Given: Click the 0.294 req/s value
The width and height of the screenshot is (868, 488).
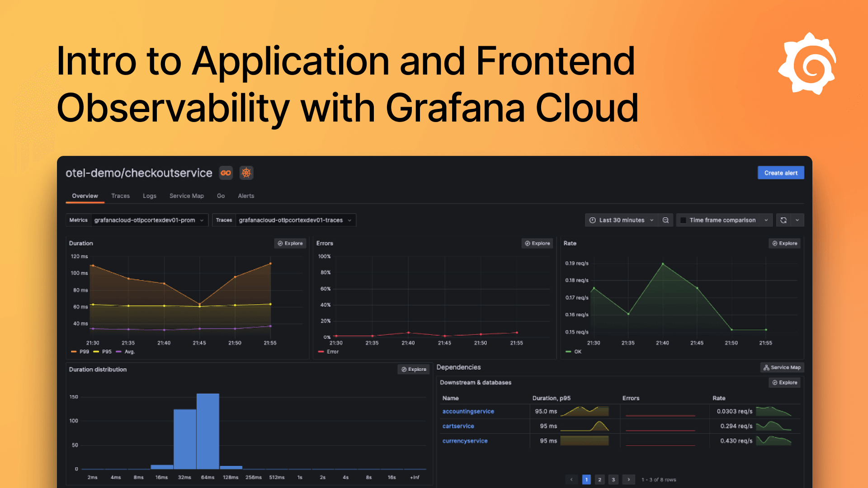Looking at the screenshot, I should point(736,427).
